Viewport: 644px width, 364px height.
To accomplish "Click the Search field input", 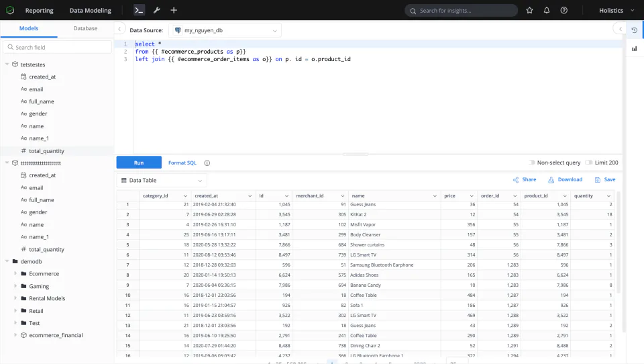I will click(58, 47).
